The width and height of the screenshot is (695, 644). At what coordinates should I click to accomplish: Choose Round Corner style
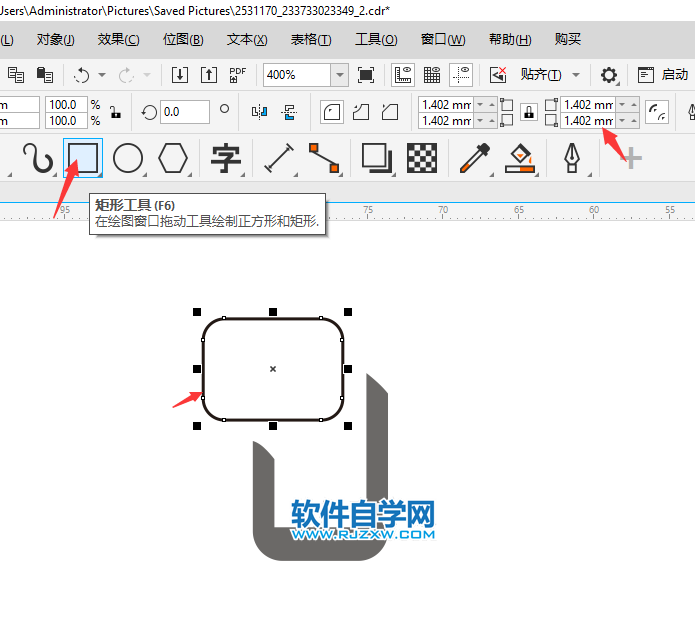pyautogui.click(x=332, y=112)
